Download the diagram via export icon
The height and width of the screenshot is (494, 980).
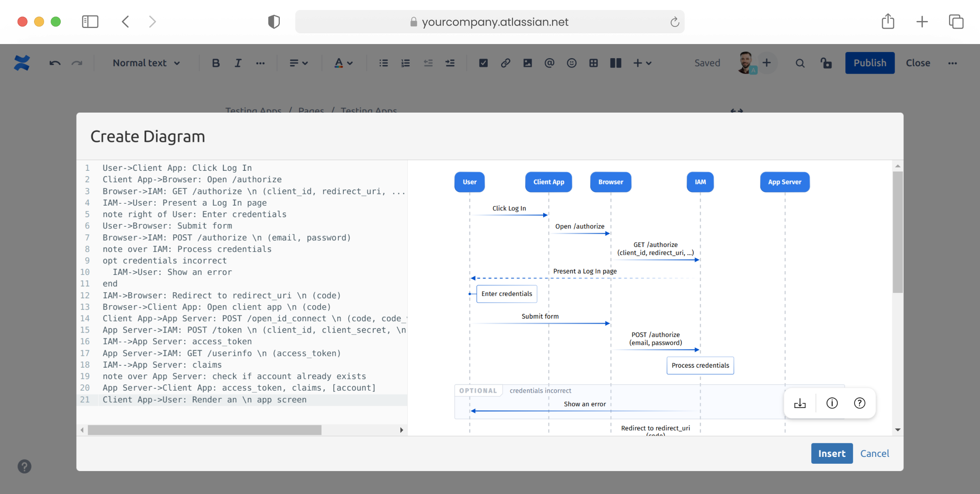(800, 403)
